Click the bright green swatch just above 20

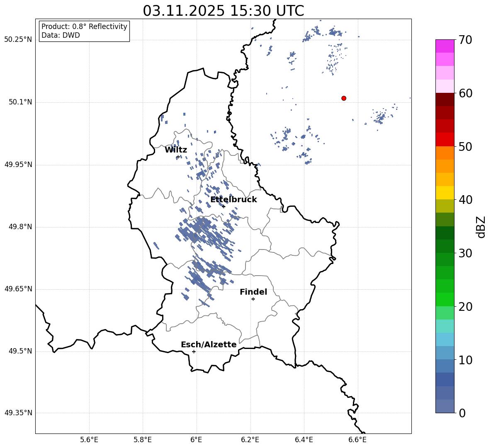pyautogui.click(x=445, y=299)
